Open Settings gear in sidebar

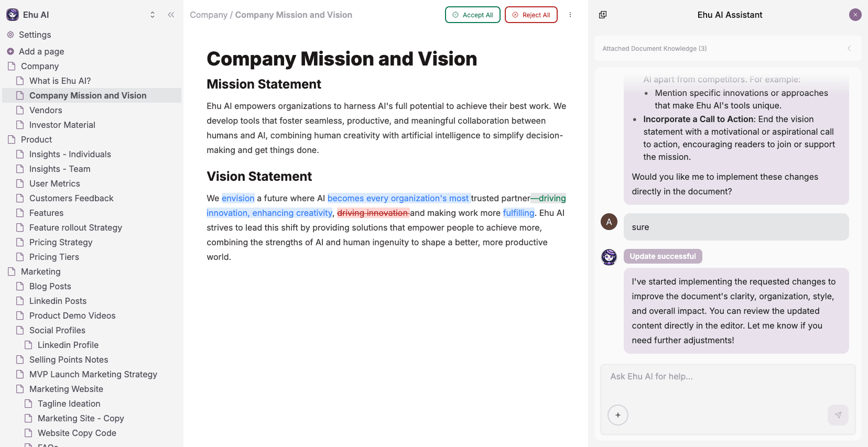coord(10,35)
